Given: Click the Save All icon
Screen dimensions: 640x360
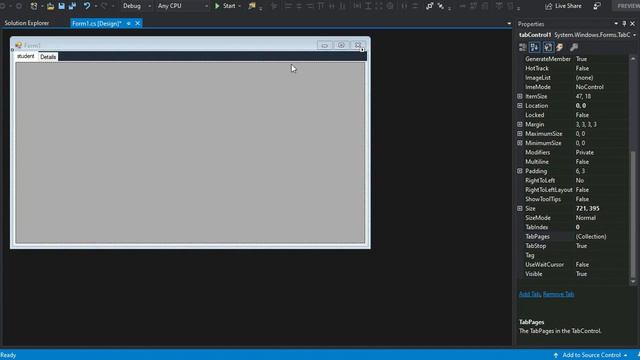Looking at the screenshot, I should [x=72, y=6].
